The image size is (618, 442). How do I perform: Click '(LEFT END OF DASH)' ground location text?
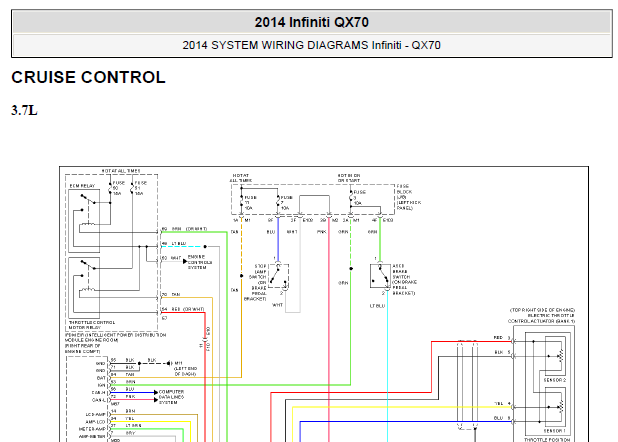click(x=185, y=371)
